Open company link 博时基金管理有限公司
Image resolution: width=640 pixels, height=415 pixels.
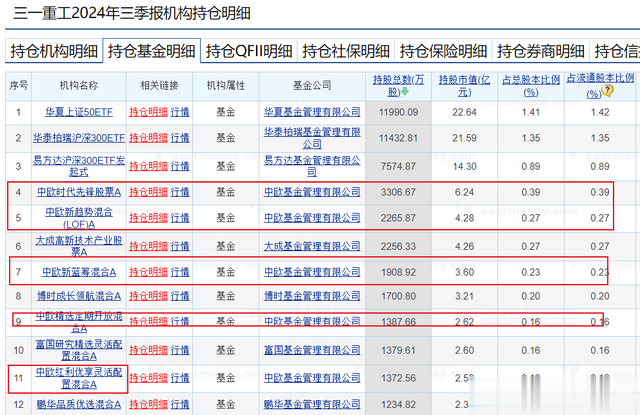click(312, 296)
